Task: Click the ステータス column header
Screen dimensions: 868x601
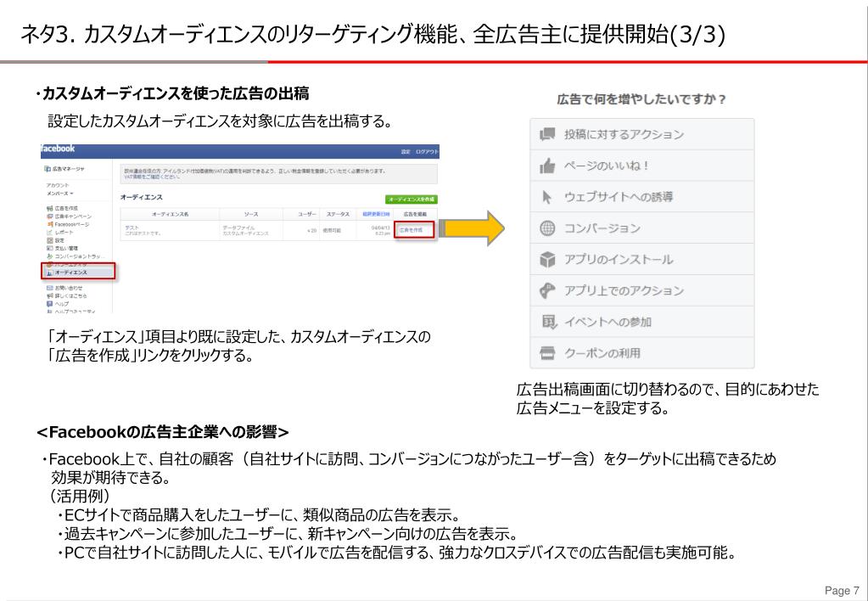Action: [338, 215]
